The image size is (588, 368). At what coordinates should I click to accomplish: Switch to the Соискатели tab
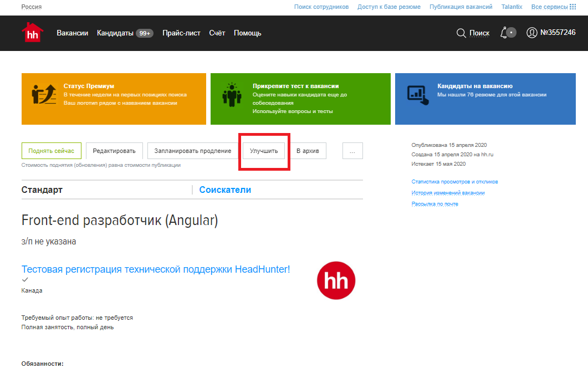[225, 190]
